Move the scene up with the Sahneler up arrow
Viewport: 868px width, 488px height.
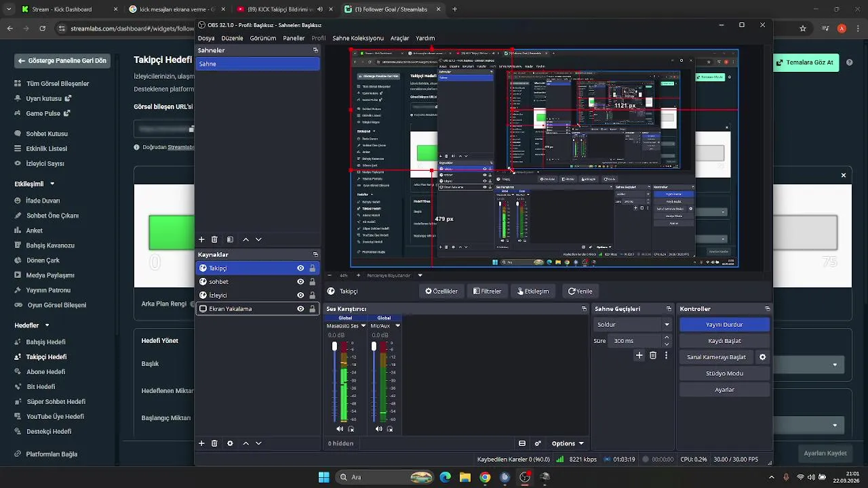(245, 239)
